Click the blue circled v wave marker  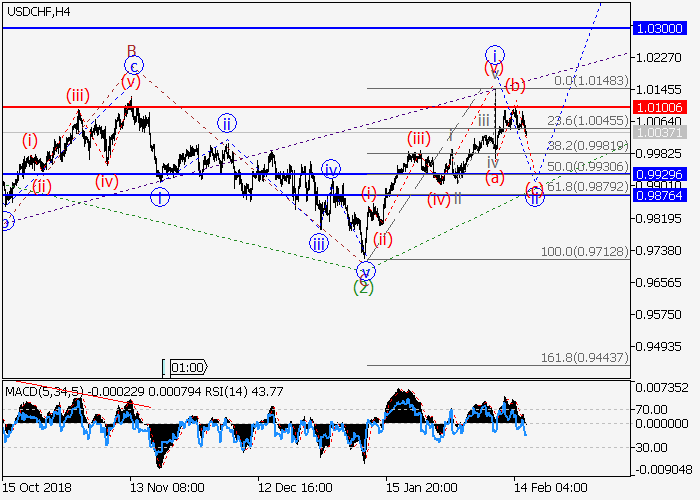(x=365, y=271)
